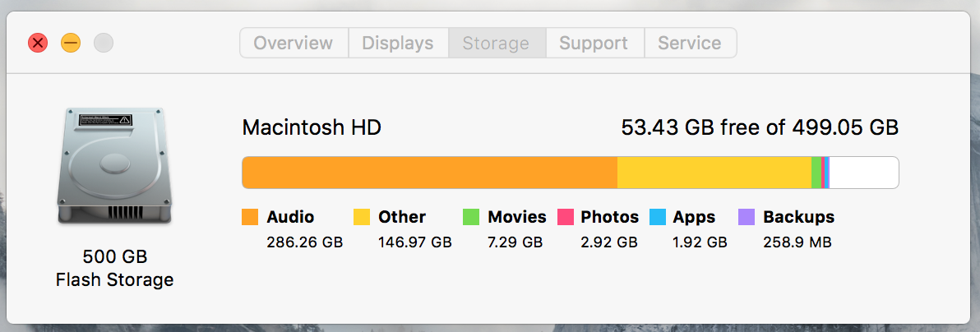Click the purple Backups legend swatch

747,217
